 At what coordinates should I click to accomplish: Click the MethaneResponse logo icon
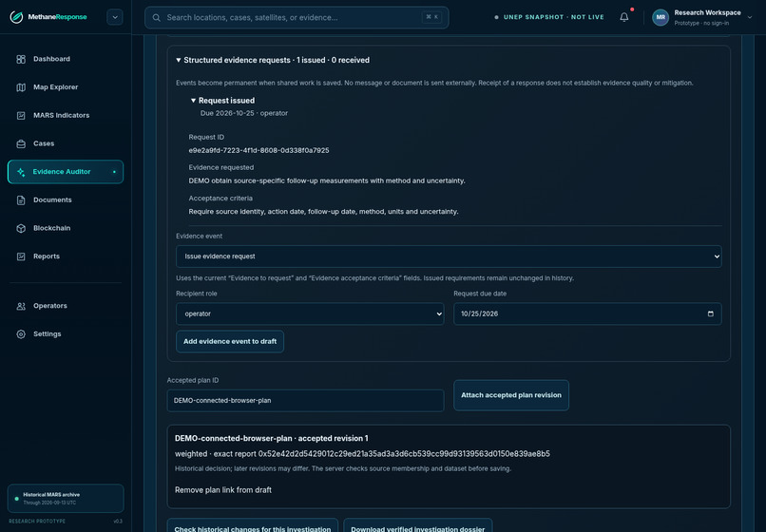[16, 17]
